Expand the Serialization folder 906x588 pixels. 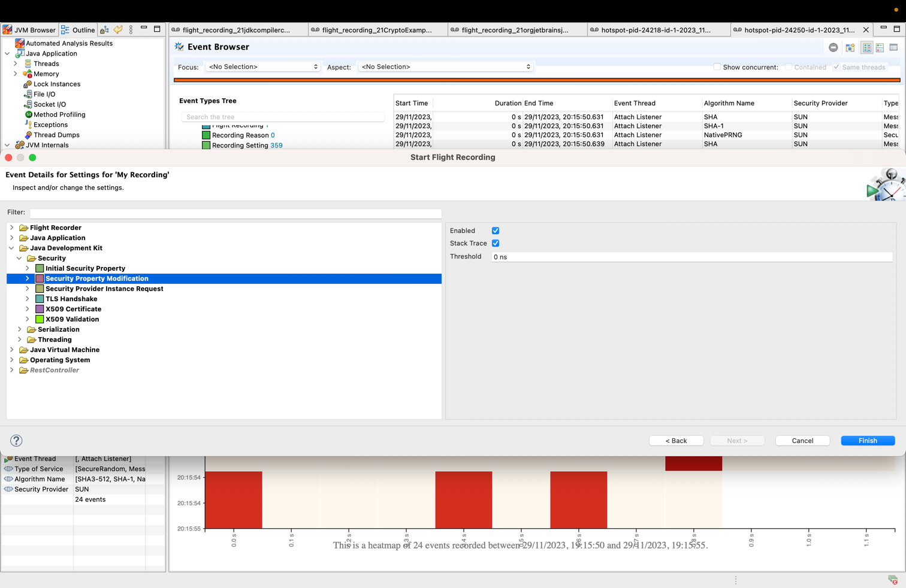[19, 329]
